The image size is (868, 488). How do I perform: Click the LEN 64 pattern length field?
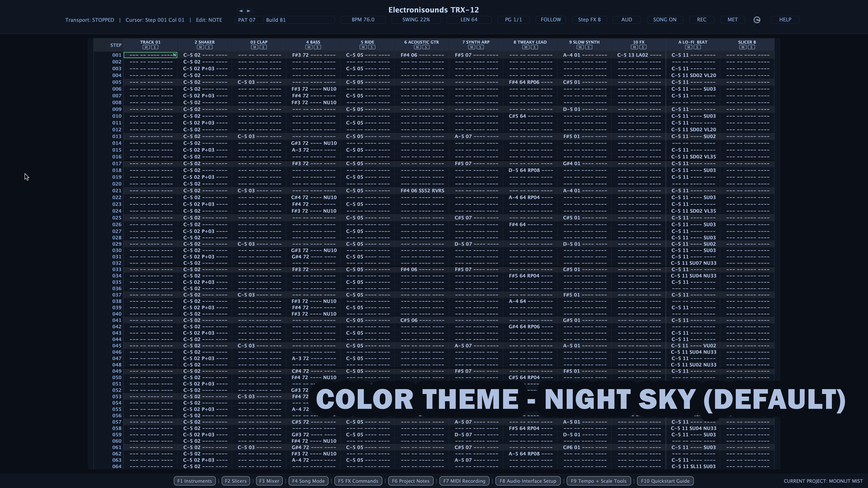[469, 20]
